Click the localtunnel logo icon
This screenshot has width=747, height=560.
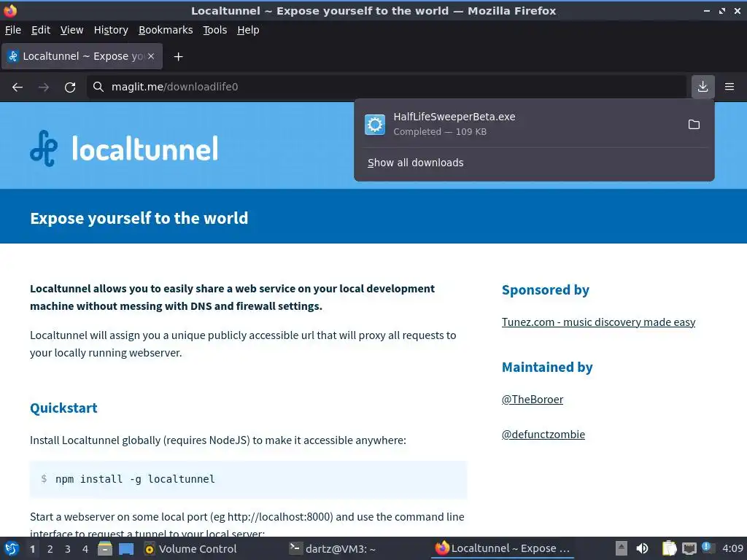44,148
